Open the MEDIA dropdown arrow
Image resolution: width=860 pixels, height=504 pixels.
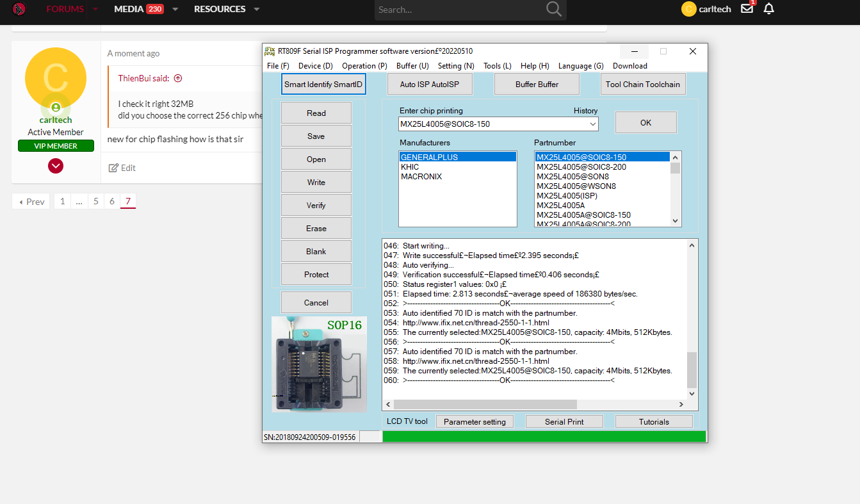click(x=175, y=9)
